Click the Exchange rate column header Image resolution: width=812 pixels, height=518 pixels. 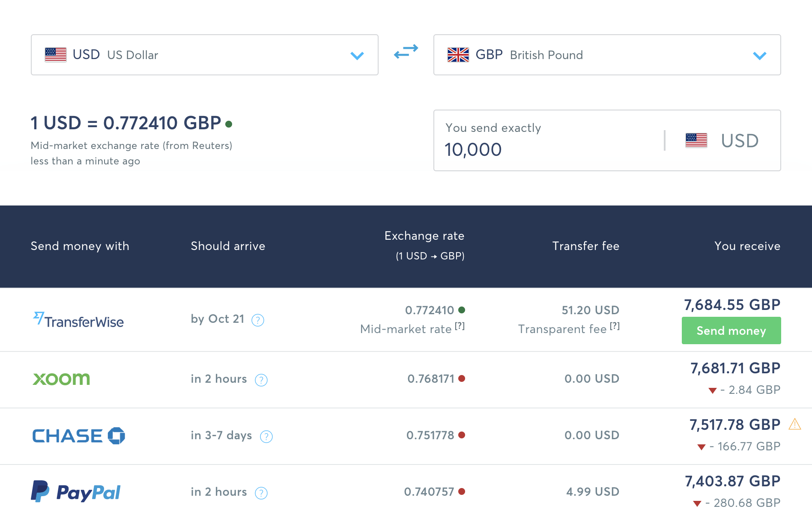[x=424, y=236]
